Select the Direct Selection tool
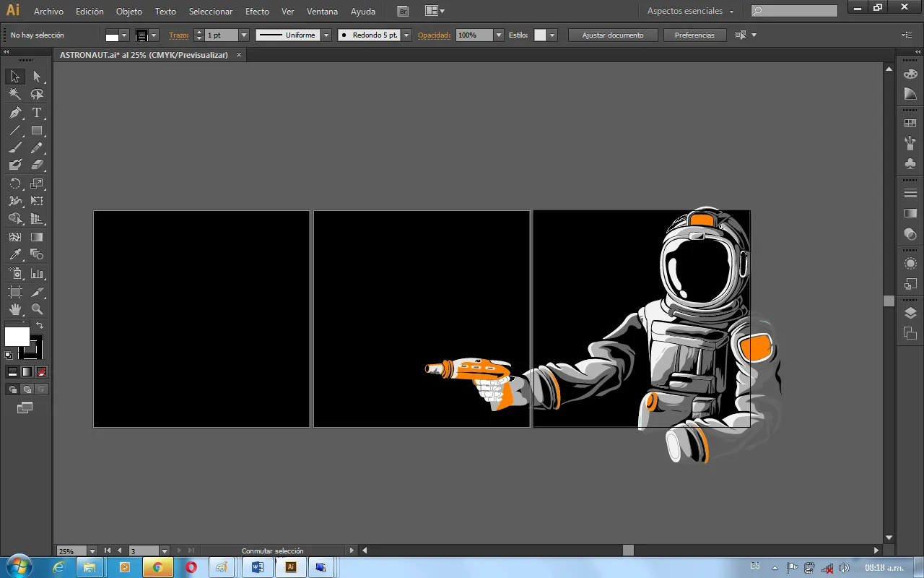Viewport: 924px width, 578px height. (x=37, y=77)
